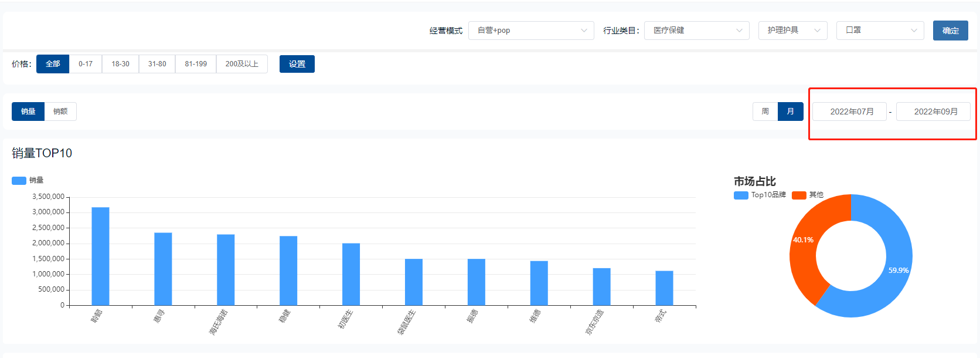Screen dimensions: 980x358
Task: Select the 0-17 price range
Action: click(x=86, y=64)
